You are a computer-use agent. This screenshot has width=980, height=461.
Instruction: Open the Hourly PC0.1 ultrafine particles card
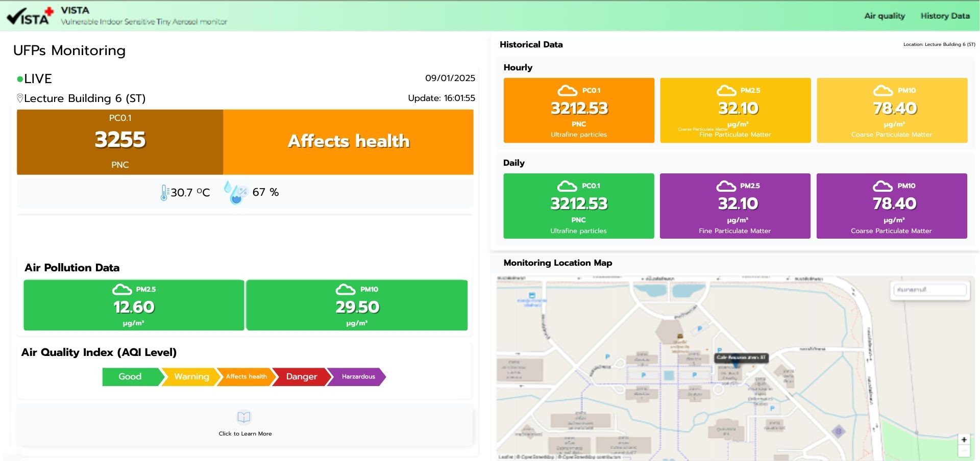pyautogui.click(x=579, y=110)
